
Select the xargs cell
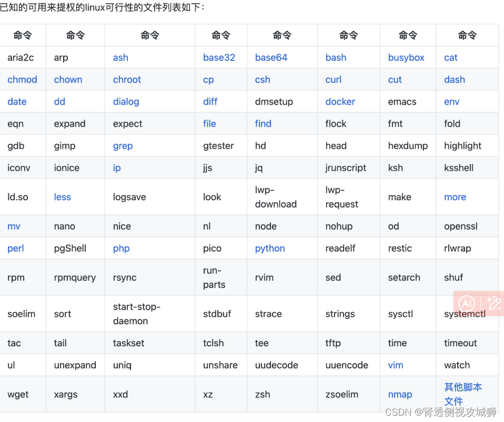click(x=76, y=394)
